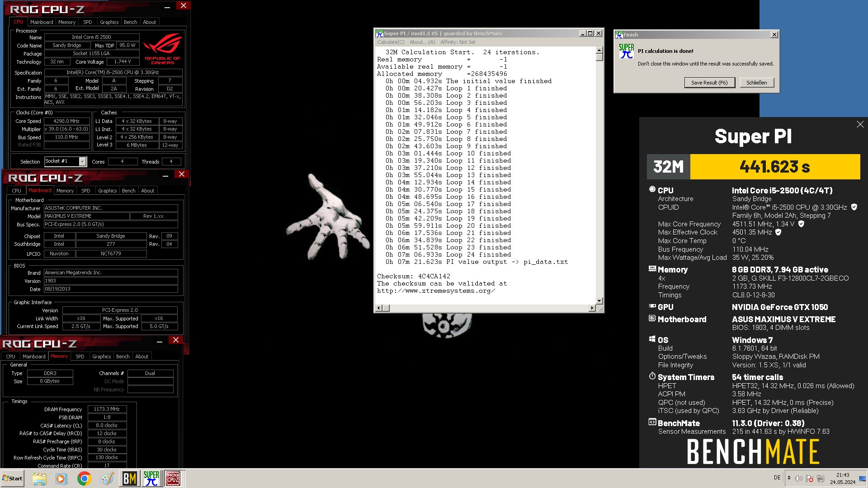Image resolution: width=868 pixels, height=488 pixels.
Task: Select SPD tab in the Memory CPU-Z window
Action: [80, 357]
